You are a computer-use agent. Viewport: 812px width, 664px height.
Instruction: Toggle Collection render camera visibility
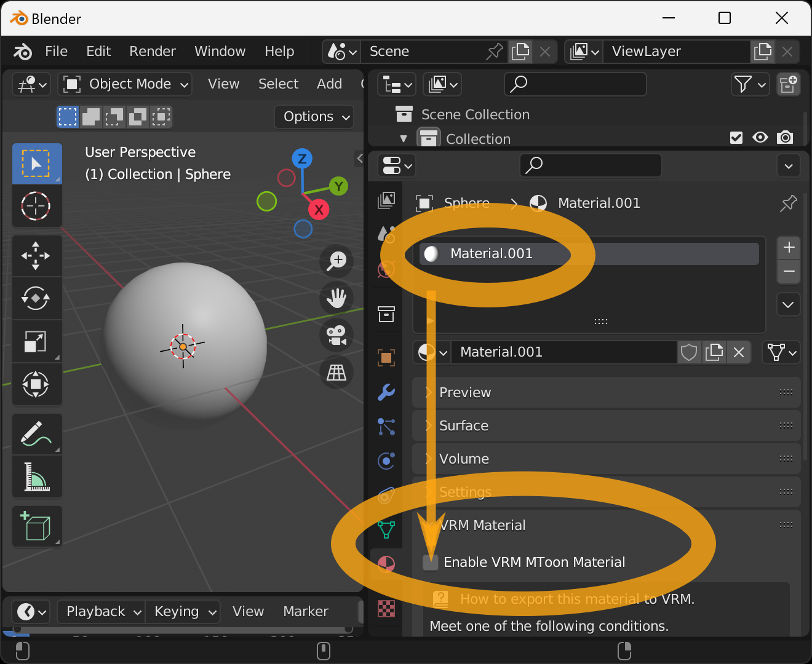(785, 138)
